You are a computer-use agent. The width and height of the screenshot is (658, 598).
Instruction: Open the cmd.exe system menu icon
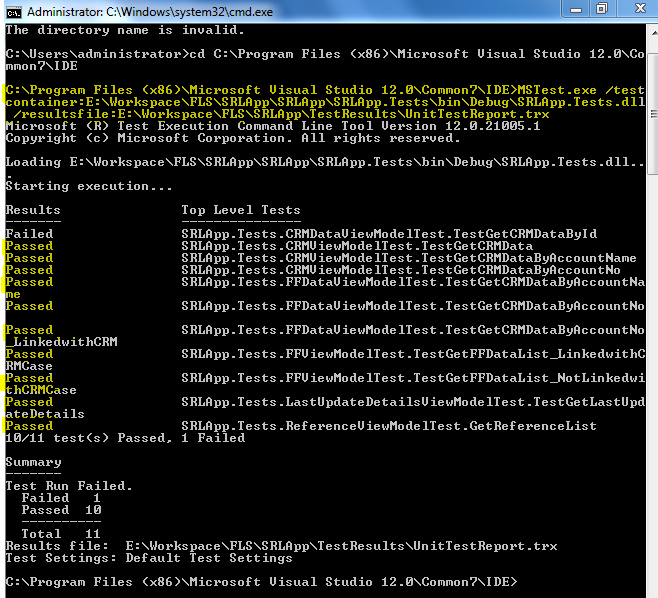point(13,12)
